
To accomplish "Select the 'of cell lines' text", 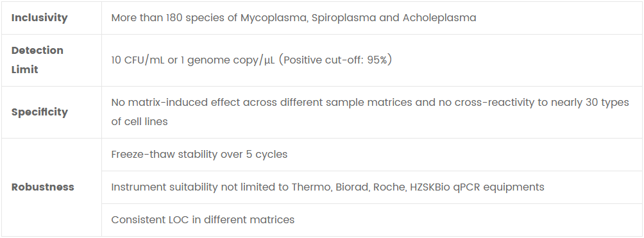I will tap(139, 122).
